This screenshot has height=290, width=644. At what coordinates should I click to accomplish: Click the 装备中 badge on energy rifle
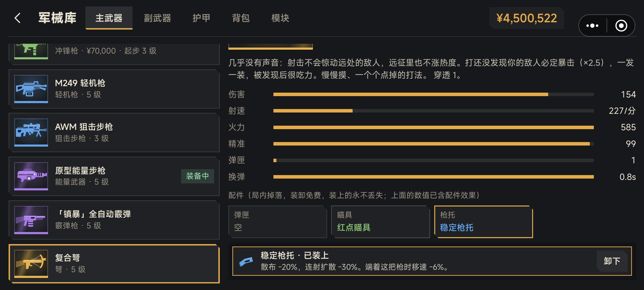pyautogui.click(x=197, y=176)
